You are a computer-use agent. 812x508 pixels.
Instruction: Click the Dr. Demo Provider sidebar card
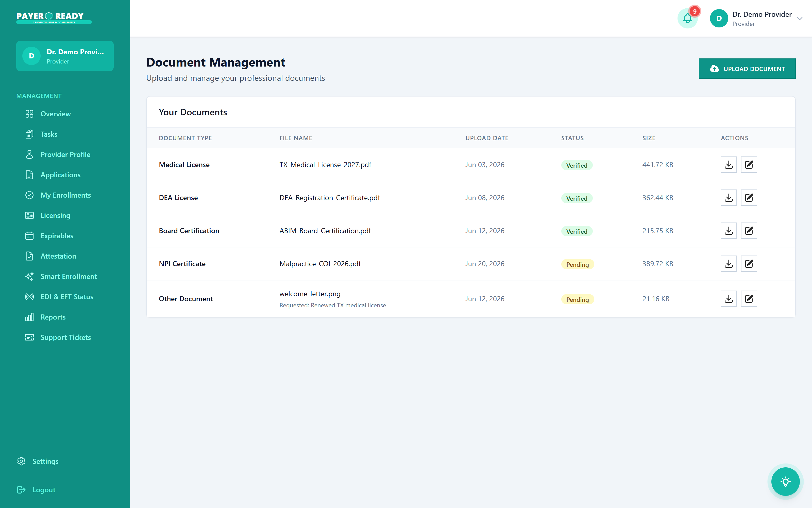tap(65, 56)
